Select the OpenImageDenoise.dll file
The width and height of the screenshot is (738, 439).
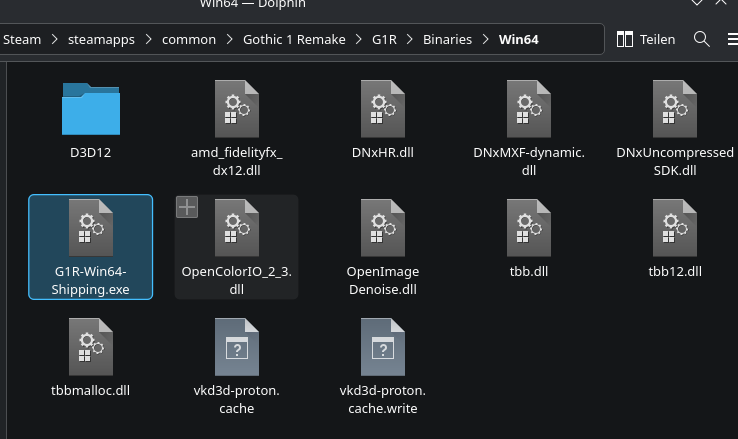tap(383, 247)
